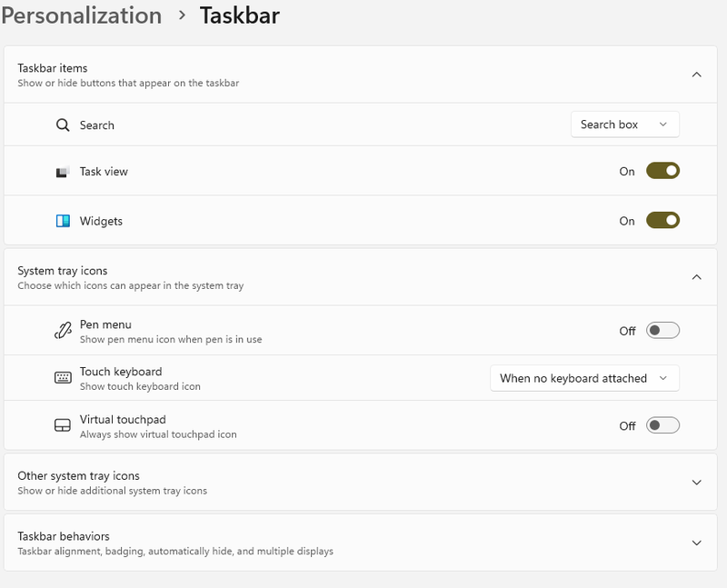Image resolution: width=727 pixels, height=588 pixels.
Task: Click the Task view icon
Action: pos(63,172)
